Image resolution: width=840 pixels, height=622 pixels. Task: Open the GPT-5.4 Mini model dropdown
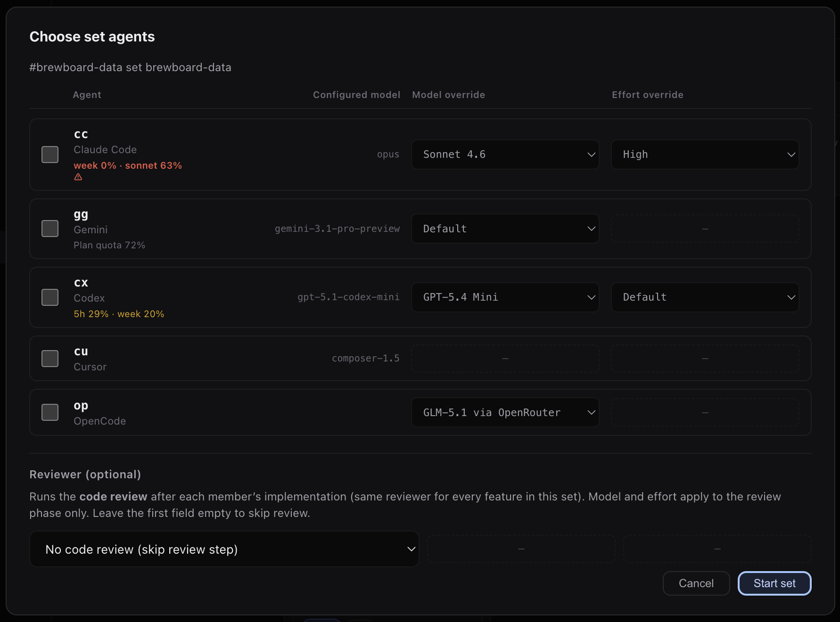[x=505, y=297]
